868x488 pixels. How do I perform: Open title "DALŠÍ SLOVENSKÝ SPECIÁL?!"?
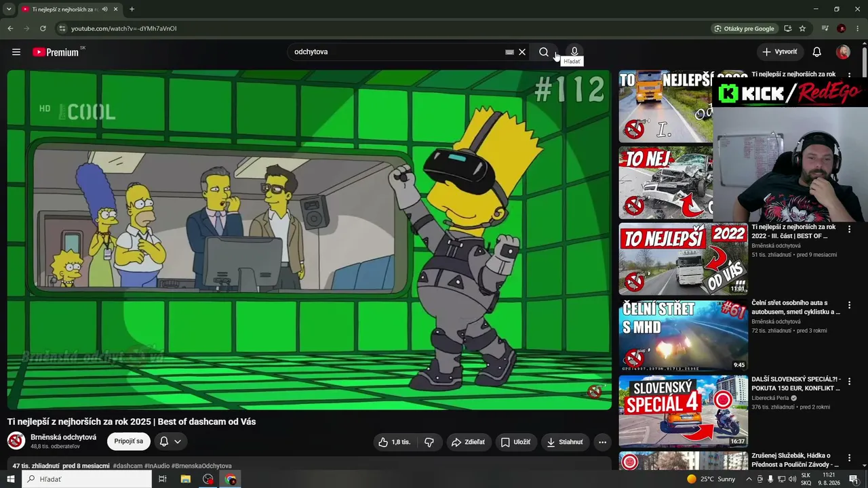coord(796,384)
